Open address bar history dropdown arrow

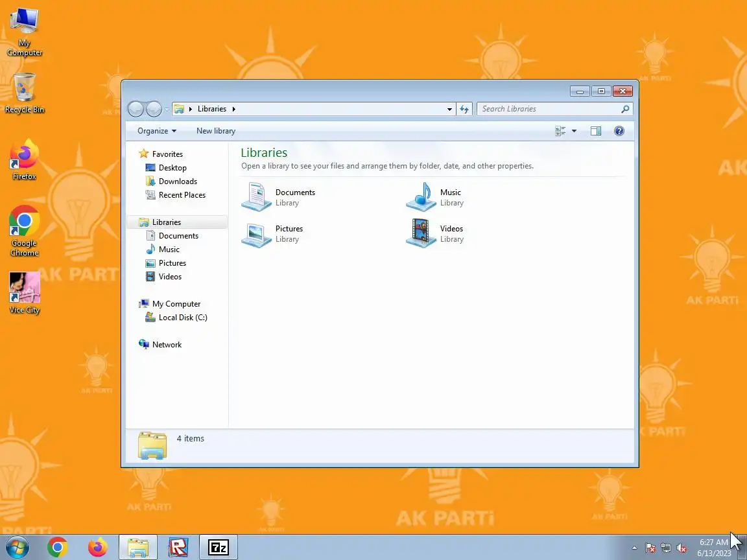coord(449,109)
